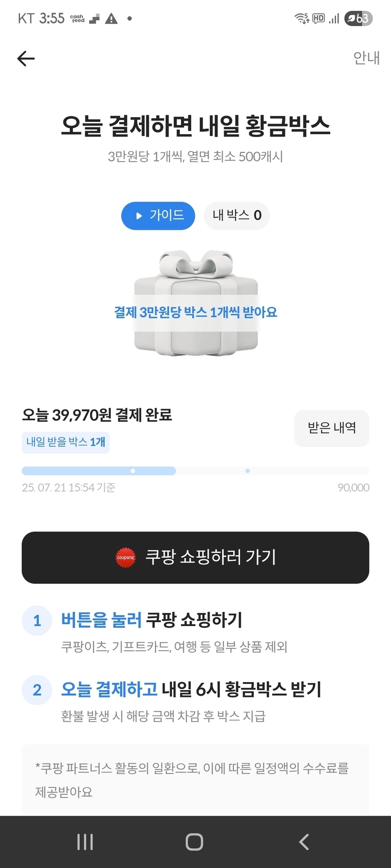Tap step 1 number circle

37,620
